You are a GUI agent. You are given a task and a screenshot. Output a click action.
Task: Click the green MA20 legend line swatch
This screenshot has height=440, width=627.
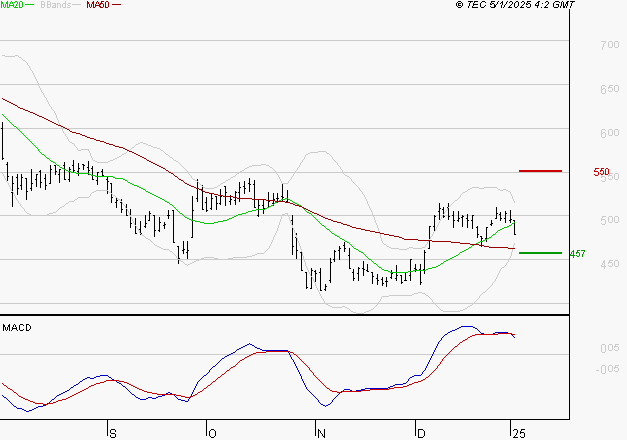coord(30,5)
